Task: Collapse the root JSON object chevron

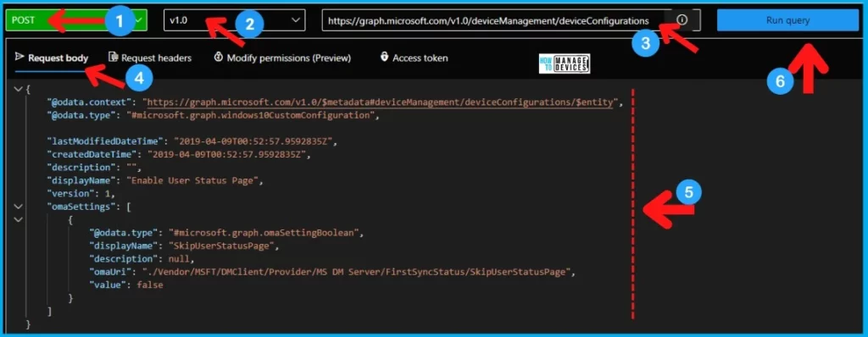Action: click(18, 89)
